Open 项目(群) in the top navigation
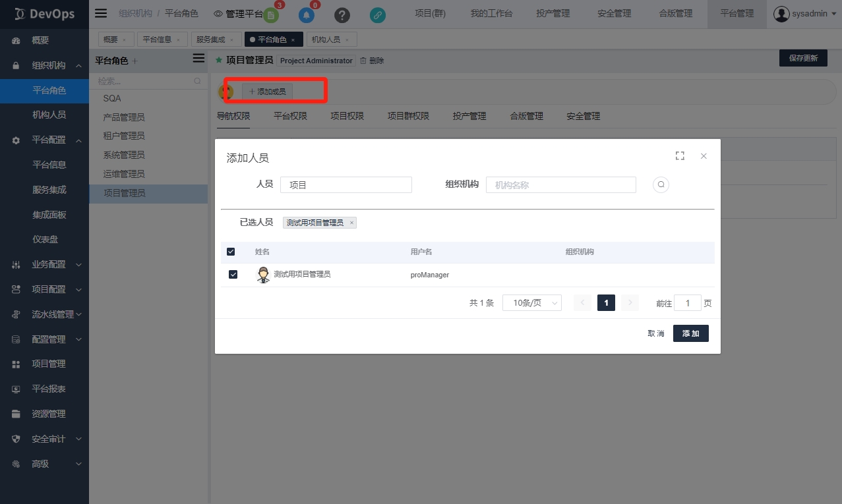 pyautogui.click(x=430, y=13)
